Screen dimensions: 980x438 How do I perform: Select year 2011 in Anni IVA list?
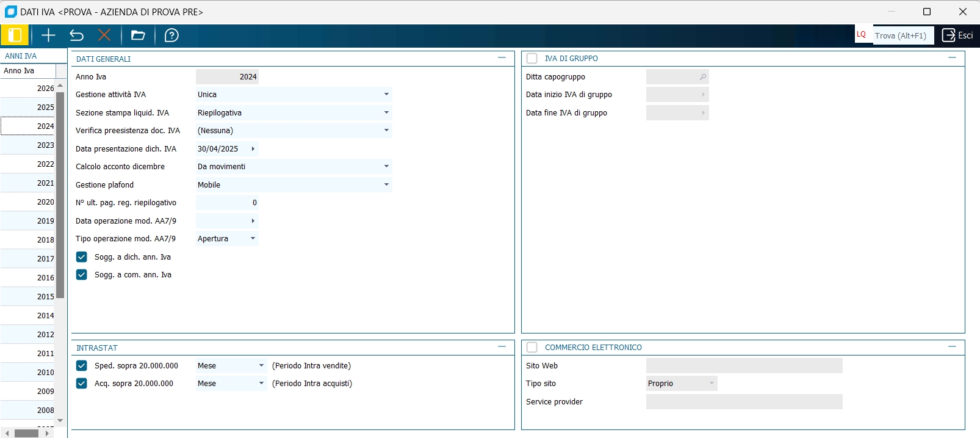click(x=28, y=354)
